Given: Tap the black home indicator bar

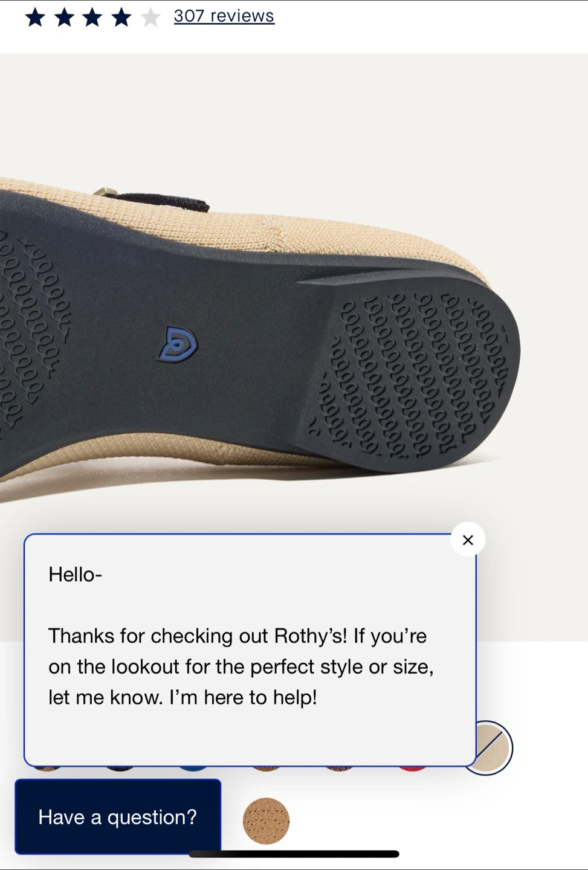Looking at the screenshot, I should [x=294, y=854].
